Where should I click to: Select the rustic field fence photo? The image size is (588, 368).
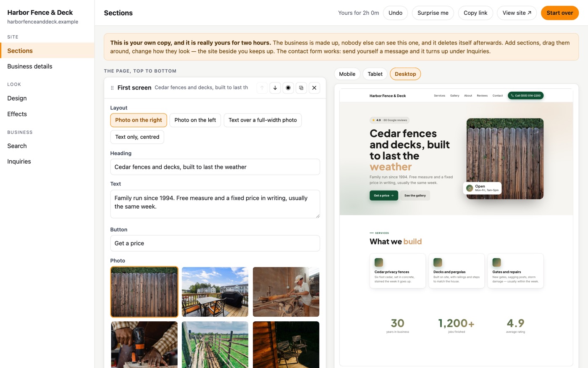pos(215,344)
